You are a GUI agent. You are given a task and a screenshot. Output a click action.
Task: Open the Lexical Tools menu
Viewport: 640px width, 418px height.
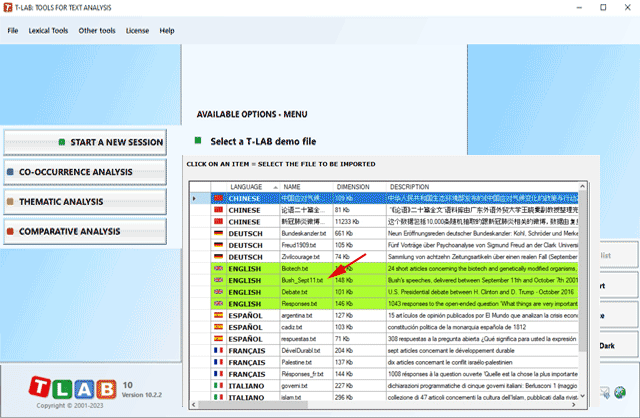tap(48, 31)
